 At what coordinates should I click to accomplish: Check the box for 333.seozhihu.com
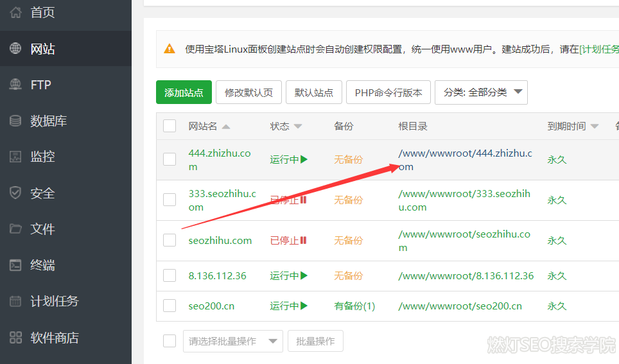point(170,200)
